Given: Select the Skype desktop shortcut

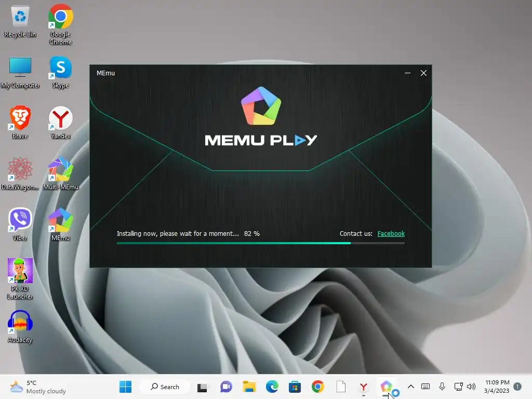Looking at the screenshot, I should click(60, 73).
